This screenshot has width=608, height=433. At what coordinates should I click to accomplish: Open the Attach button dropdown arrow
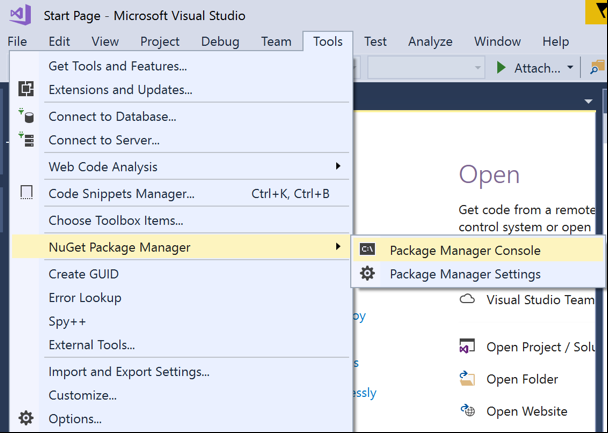point(570,67)
